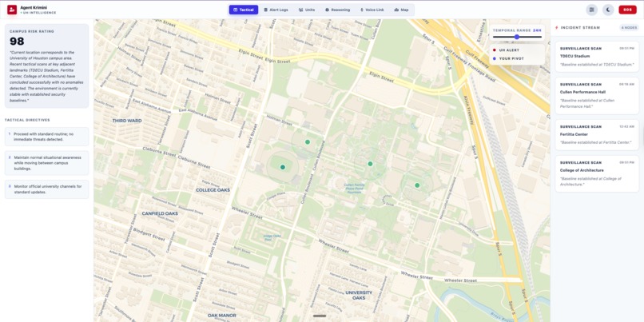Hit the red SOS button
The height and width of the screenshot is (322, 644).
[627, 10]
